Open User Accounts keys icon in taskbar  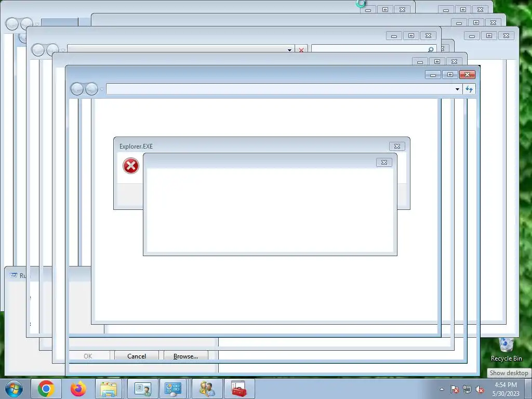pyautogui.click(x=207, y=389)
